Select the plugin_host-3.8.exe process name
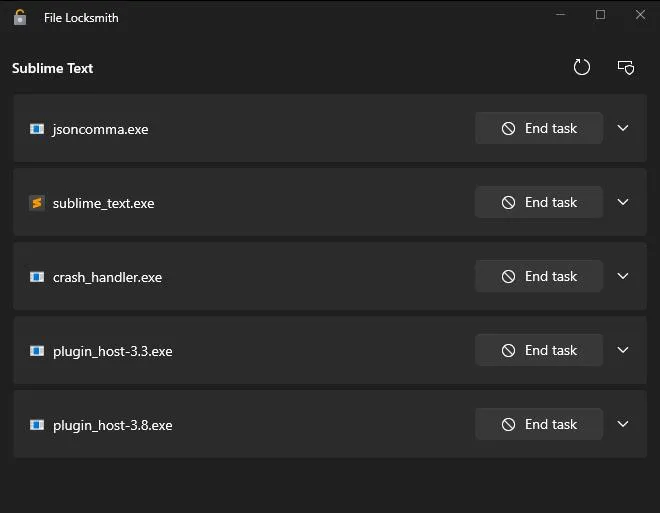Image resolution: width=660 pixels, height=513 pixels. click(113, 426)
